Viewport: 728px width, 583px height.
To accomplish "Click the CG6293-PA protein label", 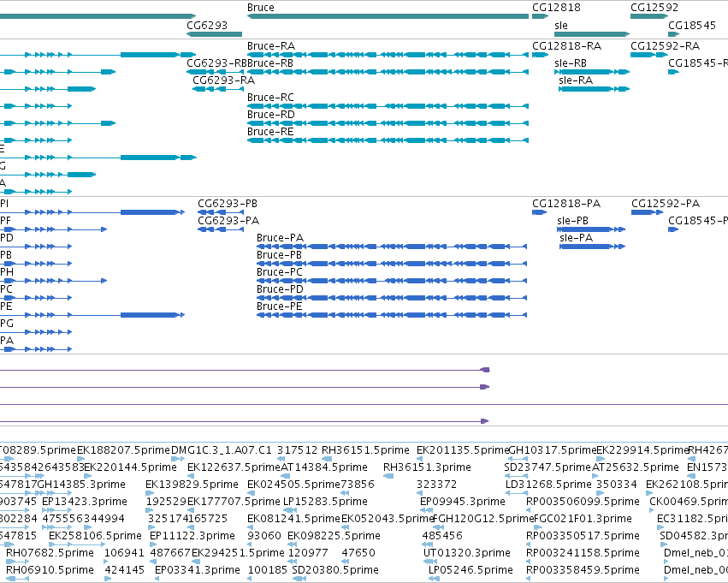I will coord(228,221).
